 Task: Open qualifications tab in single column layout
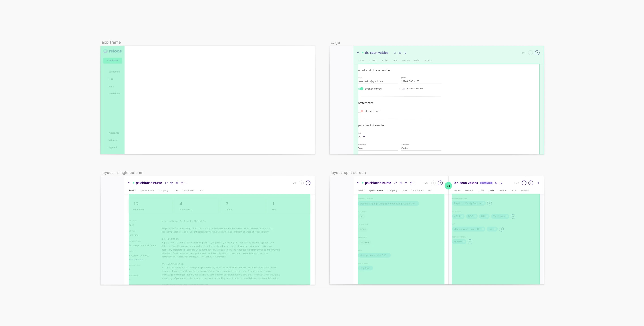147,190
